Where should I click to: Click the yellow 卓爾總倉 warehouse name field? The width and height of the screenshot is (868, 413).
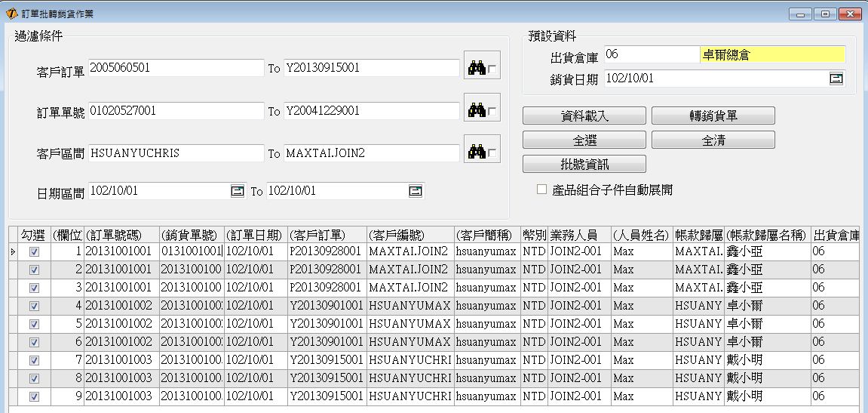pos(772,54)
